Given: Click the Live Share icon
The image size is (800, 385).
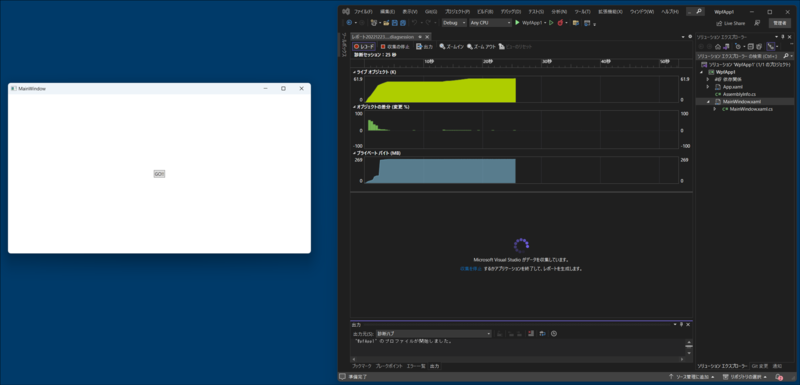Looking at the screenshot, I should click(730, 23).
